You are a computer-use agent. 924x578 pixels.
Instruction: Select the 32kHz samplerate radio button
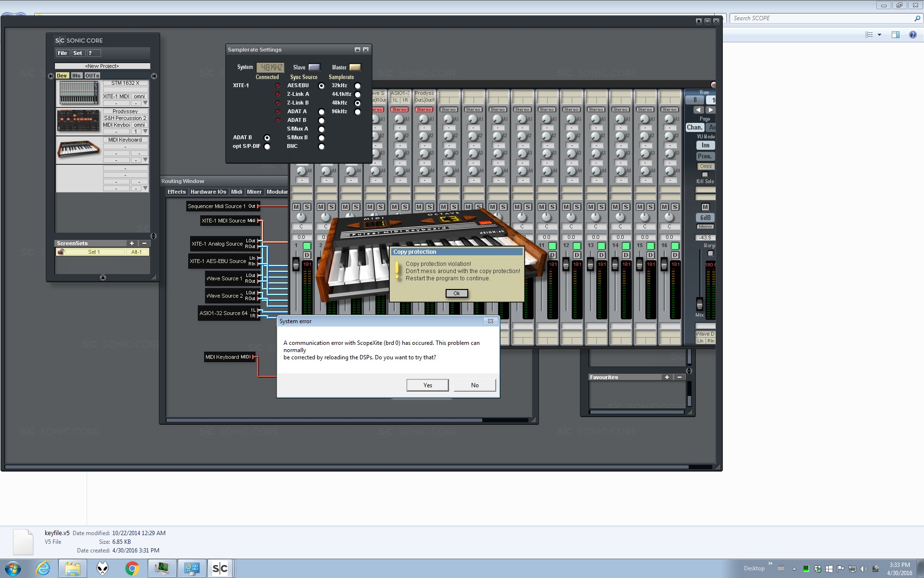358,86
